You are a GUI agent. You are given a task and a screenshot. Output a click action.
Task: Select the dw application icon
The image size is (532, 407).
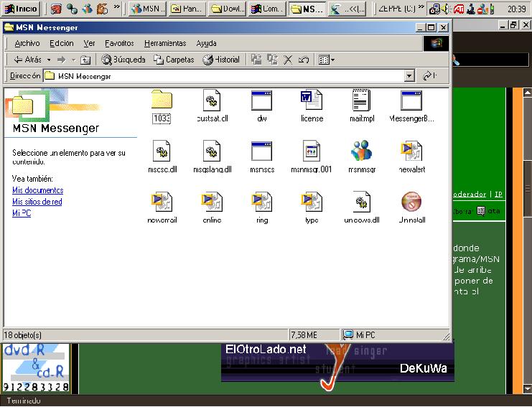pyautogui.click(x=261, y=100)
